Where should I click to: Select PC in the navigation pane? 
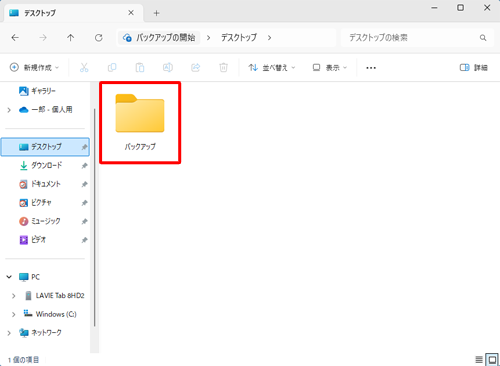pyautogui.click(x=29, y=277)
